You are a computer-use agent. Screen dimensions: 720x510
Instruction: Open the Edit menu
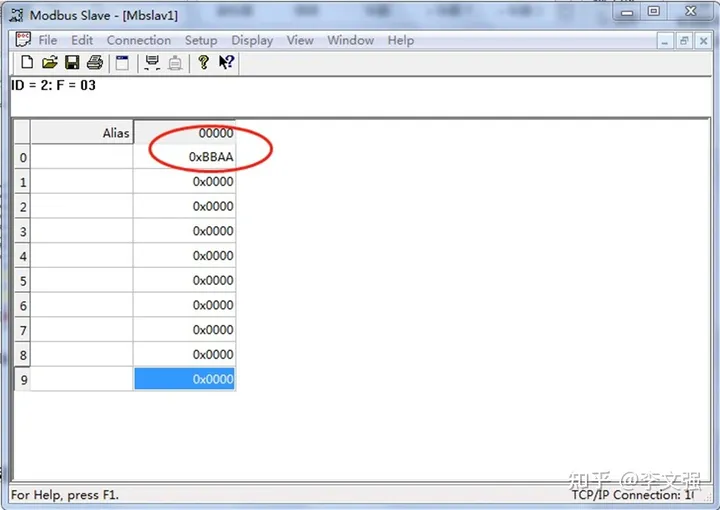[x=82, y=40]
